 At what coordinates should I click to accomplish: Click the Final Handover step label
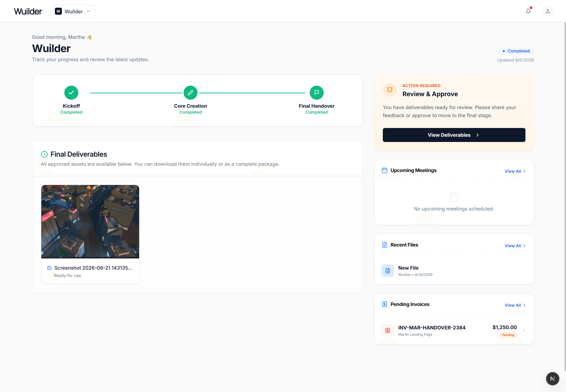pyautogui.click(x=317, y=106)
